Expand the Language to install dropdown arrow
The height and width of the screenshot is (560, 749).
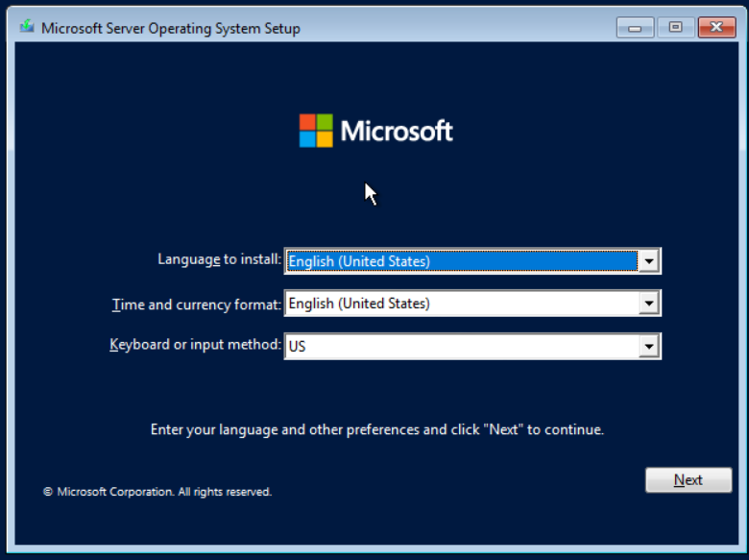point(649,261)
